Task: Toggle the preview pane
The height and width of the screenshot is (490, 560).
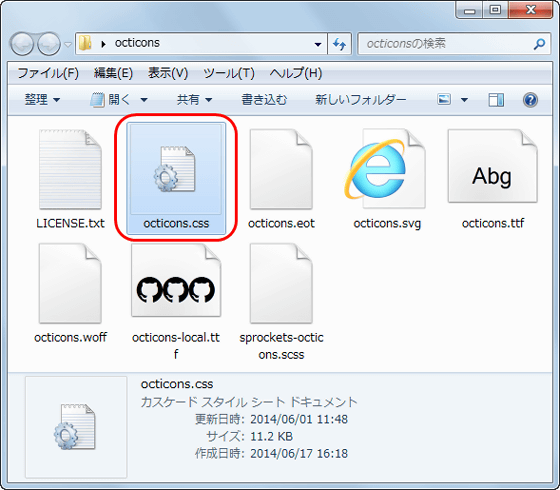Action: click(496, 100)
